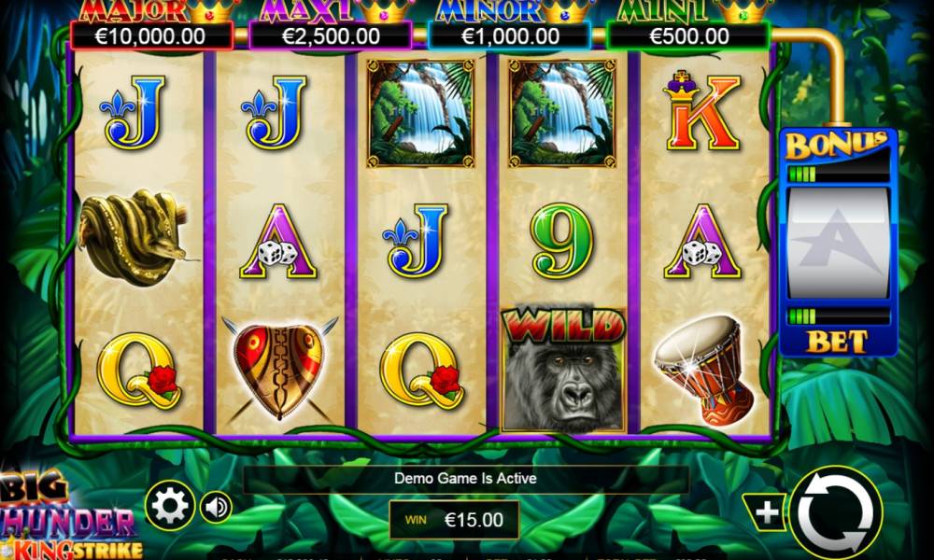The image size is (934, 560).
Task: Click the Win €15.00 display
Action: pyautogui.click(x=454, y=520)
